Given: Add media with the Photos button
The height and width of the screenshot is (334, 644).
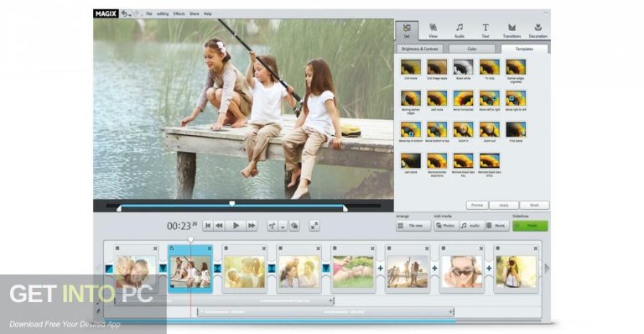Looking at the screenshot, I should pyautogui.click(x=446, y=226).
